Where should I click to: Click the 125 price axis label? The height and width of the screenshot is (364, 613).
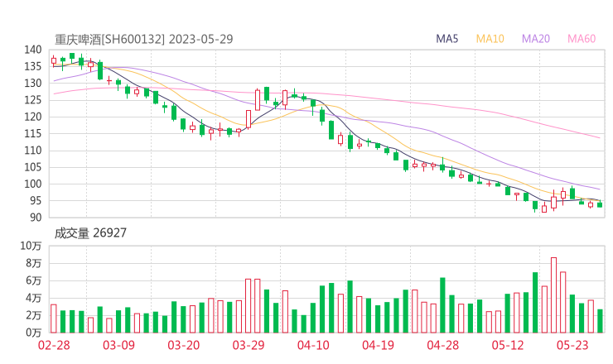(x=33, y=100)
